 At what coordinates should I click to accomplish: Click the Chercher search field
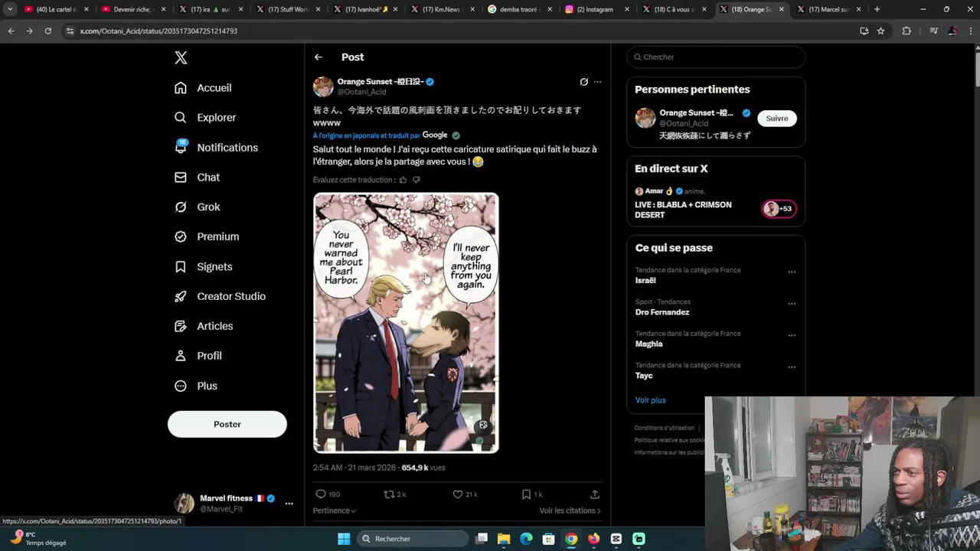click(716, 57)
